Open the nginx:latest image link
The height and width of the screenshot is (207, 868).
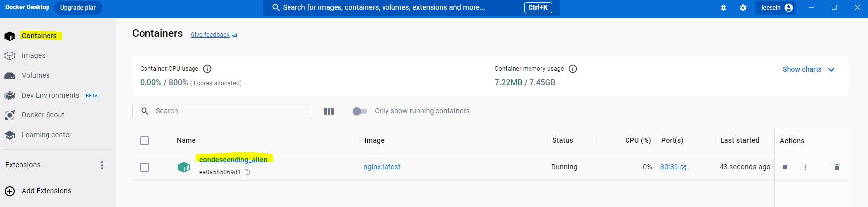point(382,167)
